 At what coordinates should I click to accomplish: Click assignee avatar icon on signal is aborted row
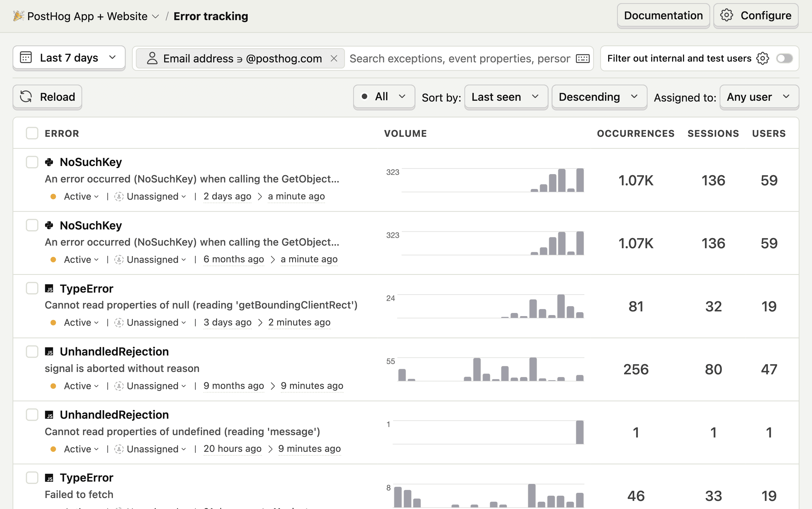[x=119, y=386]
